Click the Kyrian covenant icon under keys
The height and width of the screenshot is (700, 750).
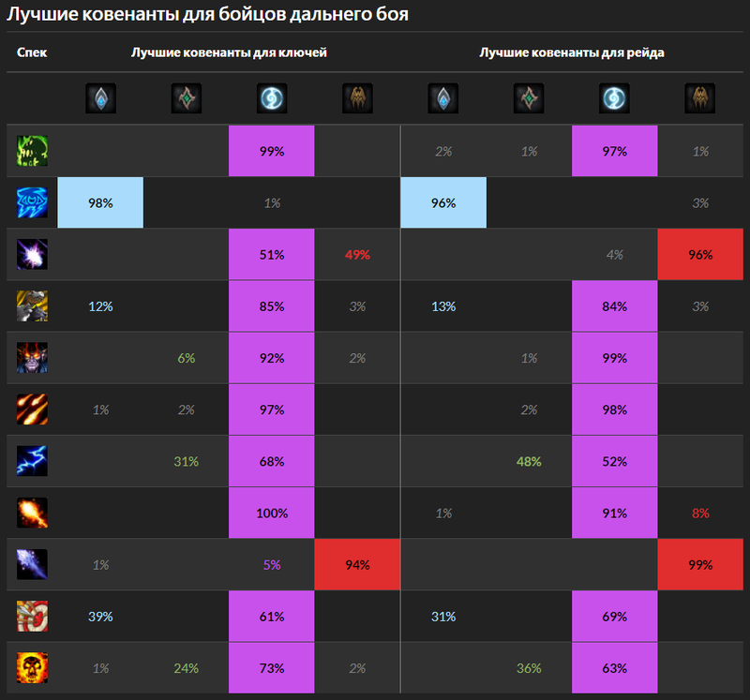coord(100,97)
